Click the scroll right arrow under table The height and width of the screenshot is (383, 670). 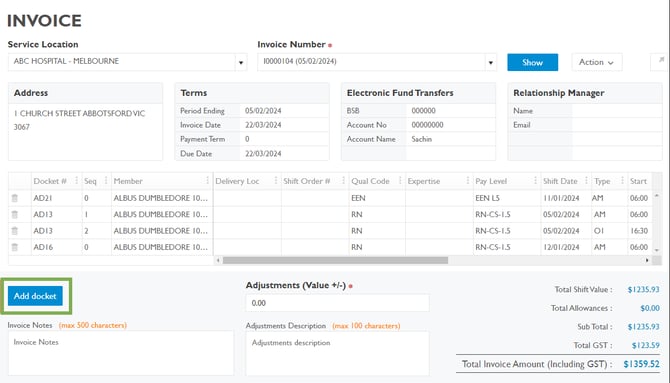[x=647, y=260]
